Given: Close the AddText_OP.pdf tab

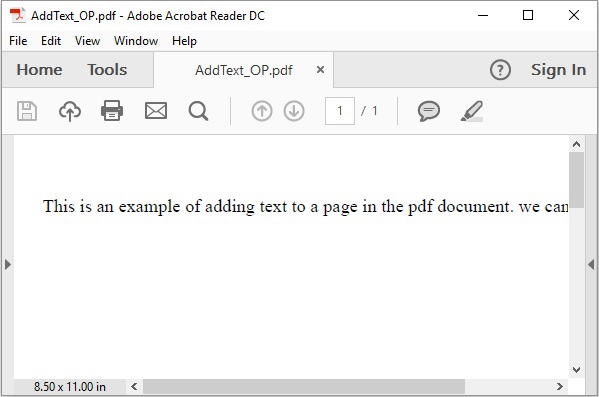Looking at the screenshot, I should (320, 70).
